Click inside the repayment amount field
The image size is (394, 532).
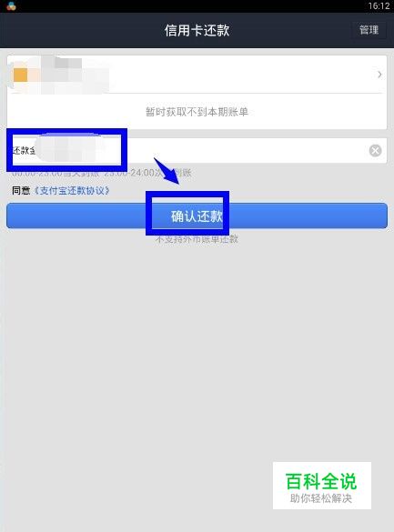coord(197,150)
